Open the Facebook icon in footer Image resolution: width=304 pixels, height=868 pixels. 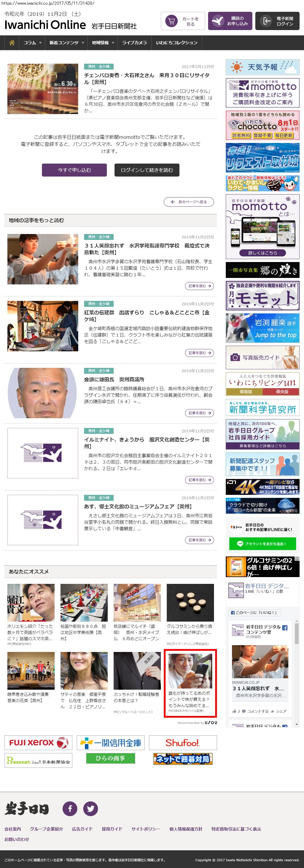[x=70, y=808]
